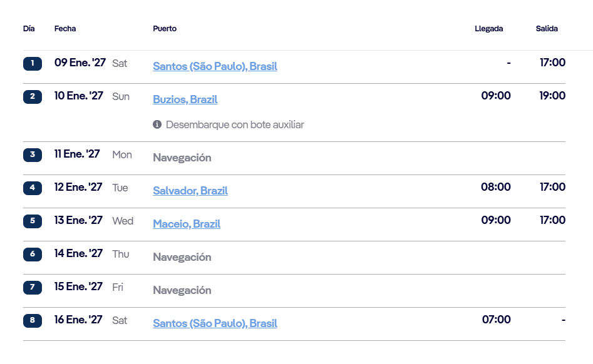Screen dimensions: 593x364
Task: Open the Santos link for 09 Ene. departure
Action: (x=215, y=66)
